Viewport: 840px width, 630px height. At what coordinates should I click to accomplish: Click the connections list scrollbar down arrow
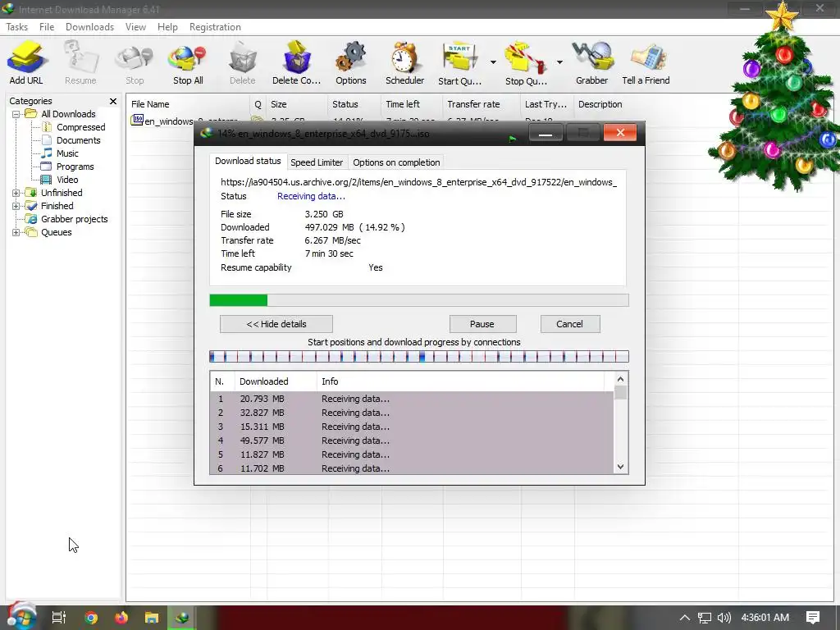pos(620,467)
